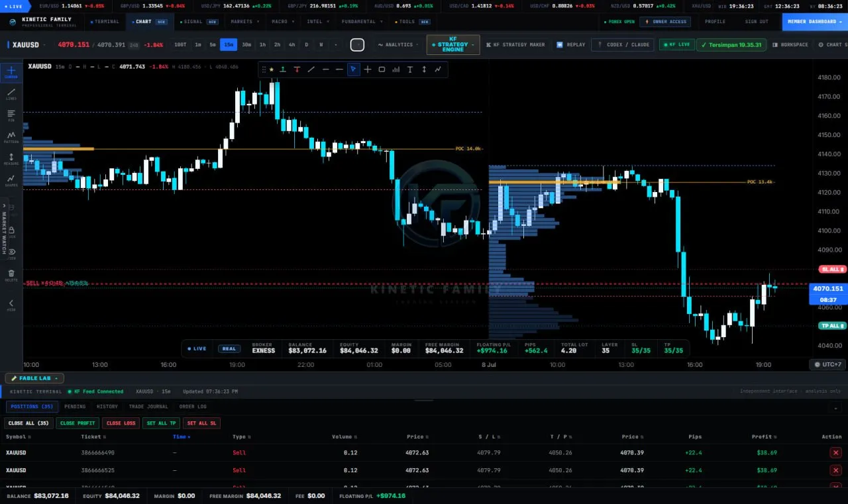Collapse sidebar with the Hide arrow
The image size is (848, 504).
pos(11,305)
